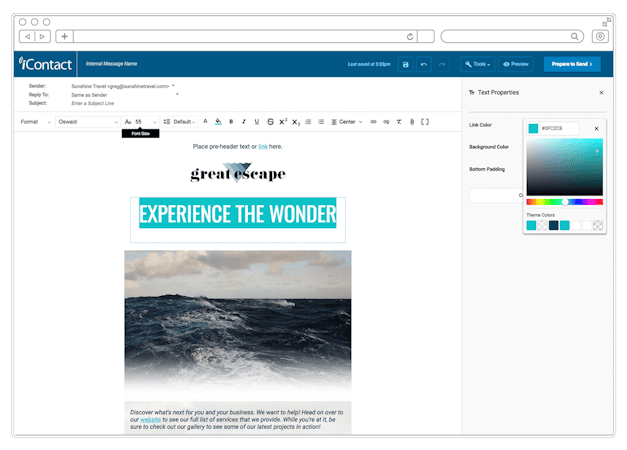Toggle superscript formatting
Screen dimensions: 627x450
pos(283,121)
